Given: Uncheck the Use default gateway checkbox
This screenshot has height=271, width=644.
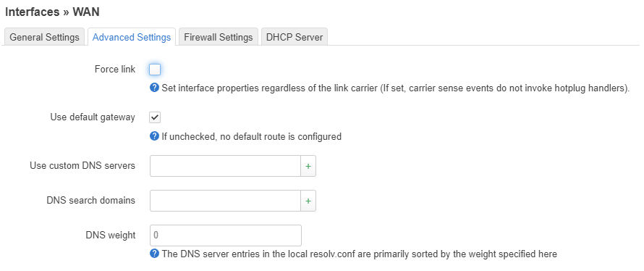Looking at the screenshot, I should pyautogui.click(x=155, y=117).
